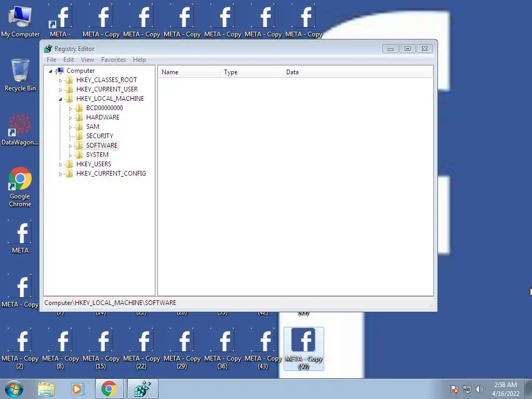Viewport: 532px width, 399px height.
Task: Select the META - Copy (29) icon
Action: 182,349
